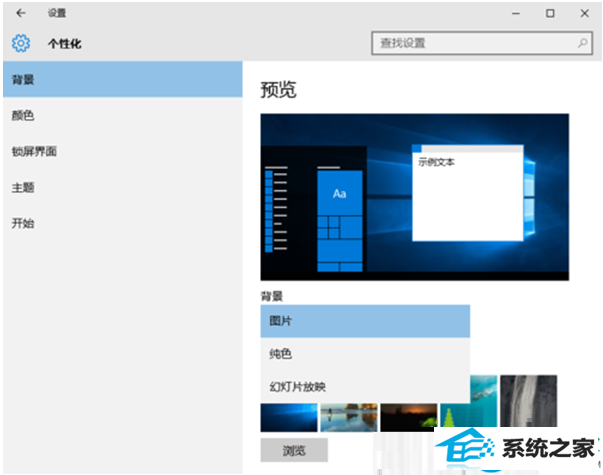Viewport: 603px width, 475px height.
Task: Open settings home via gear icon
Action: tap(21, 43)
